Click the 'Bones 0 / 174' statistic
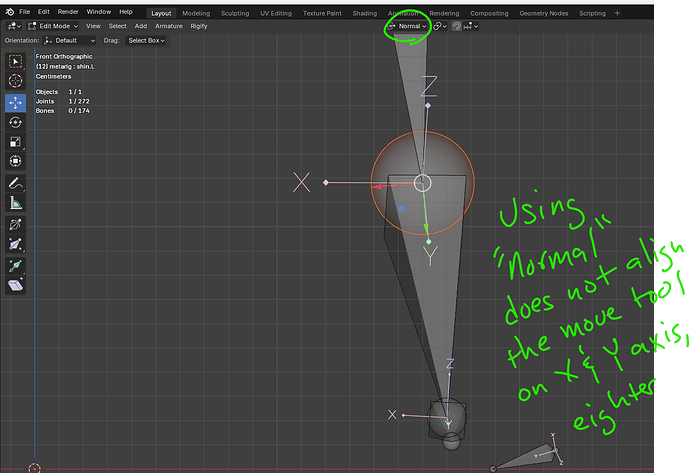This screenshot has height=473, width=690. coord(62,111)
